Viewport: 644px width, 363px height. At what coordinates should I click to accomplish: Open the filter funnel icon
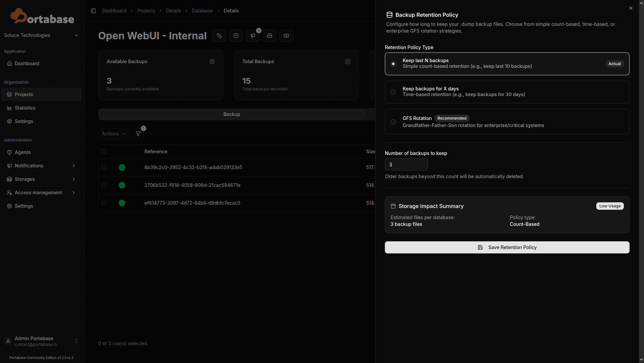[x=138, y=134]
